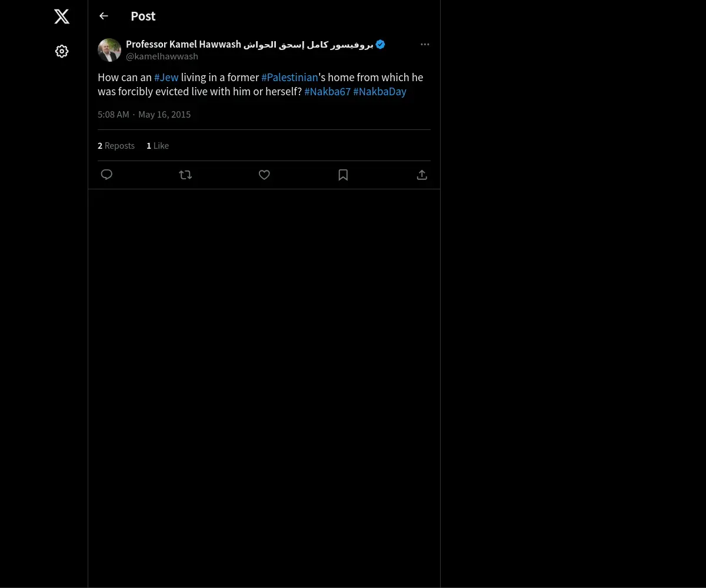This screenshot has height=588, width=706.
Task: Go back using the arrow icon
Action: coord(104,16)
